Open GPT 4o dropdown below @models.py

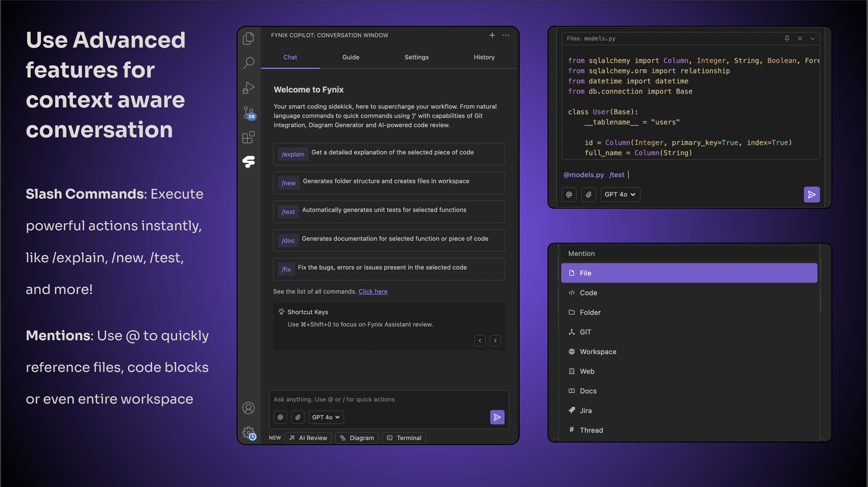(620, 195)
